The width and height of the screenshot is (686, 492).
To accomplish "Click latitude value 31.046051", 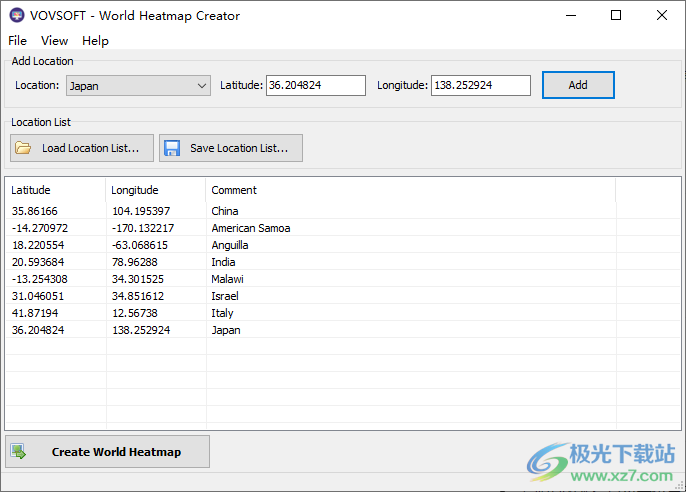I will click(38, 296).
